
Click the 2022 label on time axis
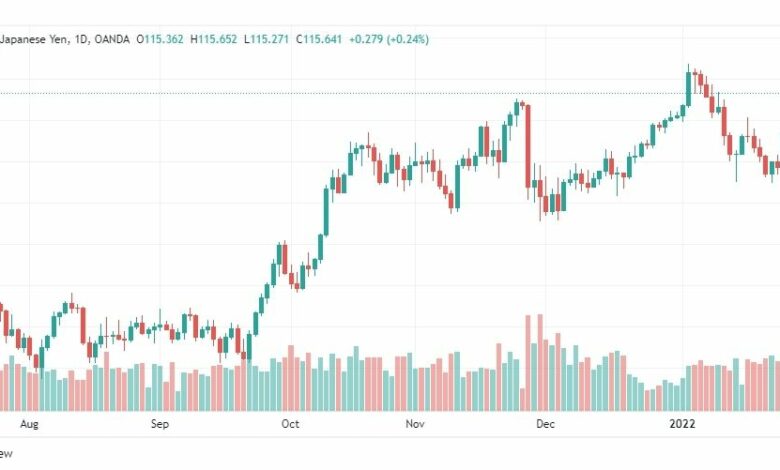(682, 424)
